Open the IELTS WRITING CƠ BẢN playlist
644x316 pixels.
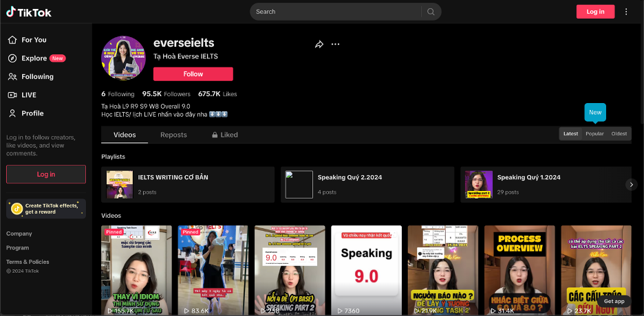188,184
